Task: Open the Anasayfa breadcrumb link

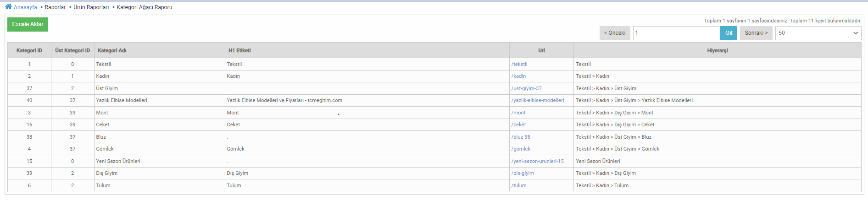Action: (25, 7)
